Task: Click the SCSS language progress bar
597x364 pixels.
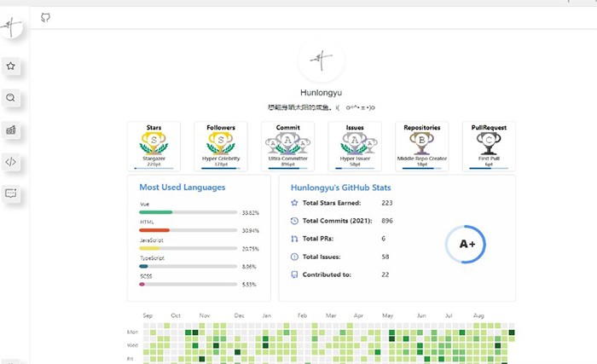Action: [188, 284]
